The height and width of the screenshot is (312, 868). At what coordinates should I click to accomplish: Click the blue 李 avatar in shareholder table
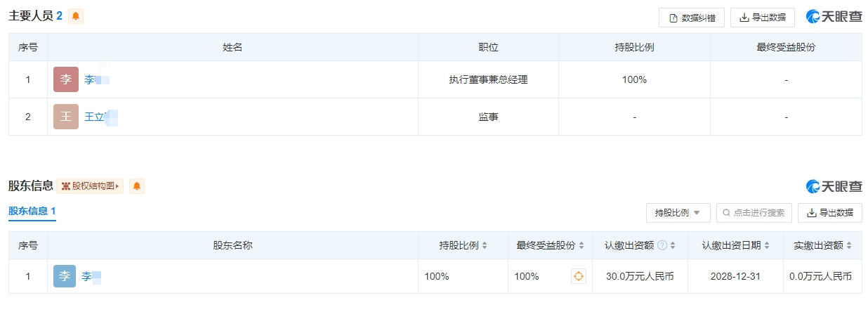65,276
